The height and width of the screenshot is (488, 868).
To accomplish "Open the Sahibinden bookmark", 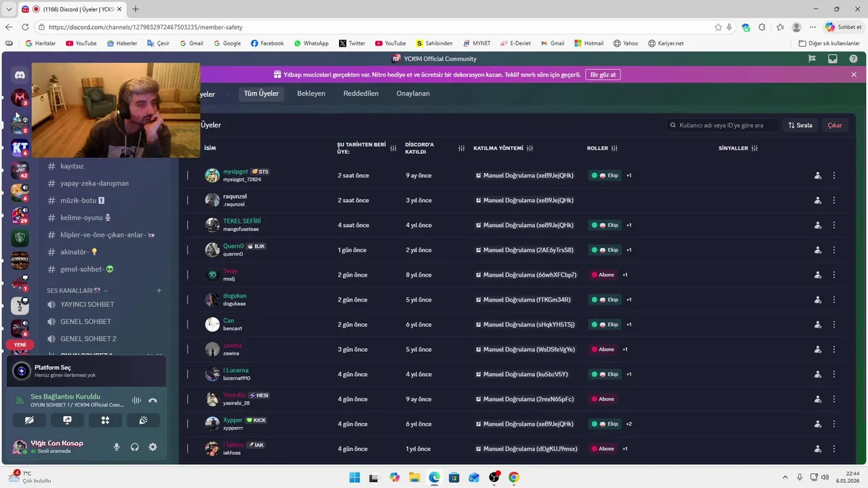I will pos(434,43).
